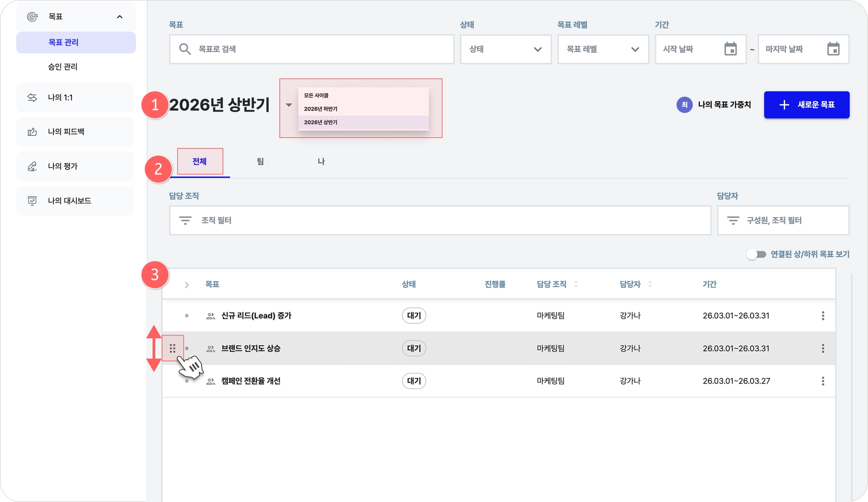Toggle 연결된 상/하위 목표 보기 switch
Screen dimensions: 868x502
pyautogui.click(x=756, y=254)
